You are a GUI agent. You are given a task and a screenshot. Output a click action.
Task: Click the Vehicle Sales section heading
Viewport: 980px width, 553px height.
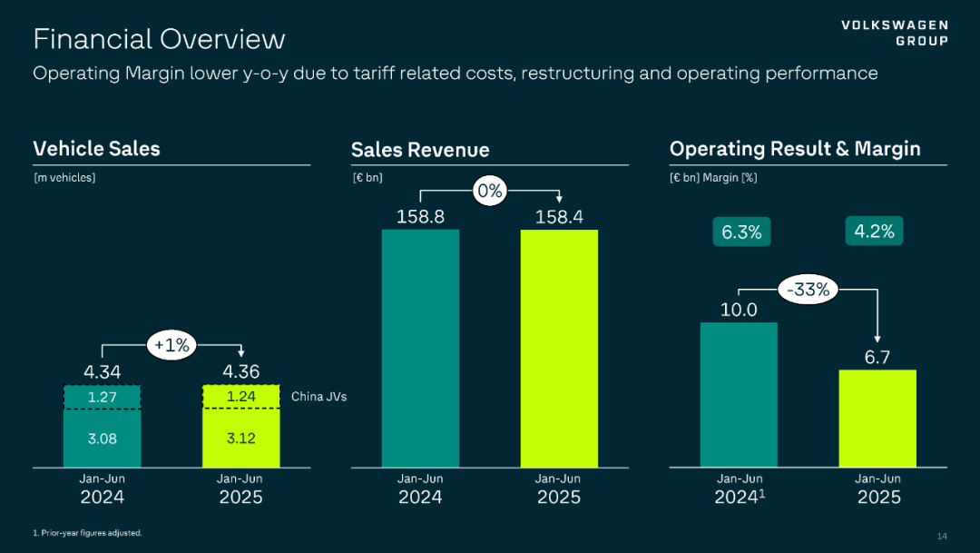(x=96, y=149)
